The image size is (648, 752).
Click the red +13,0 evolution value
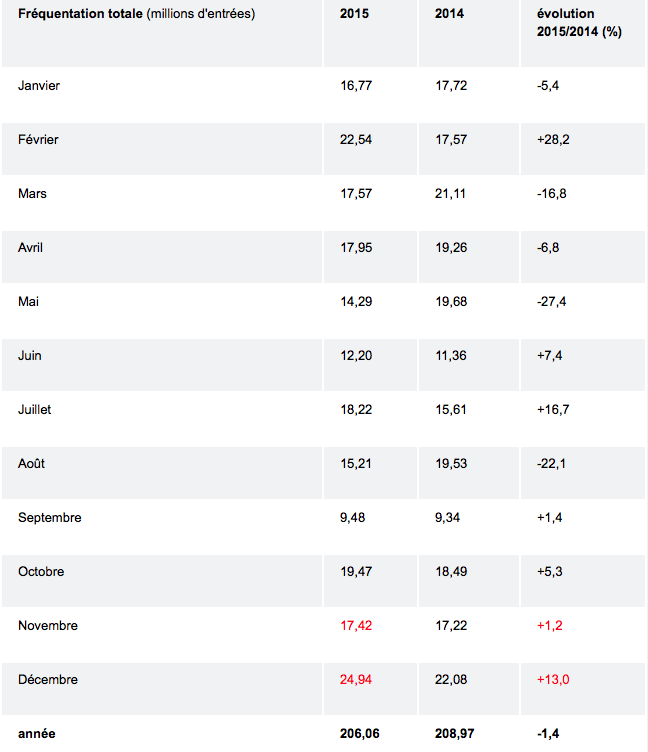point(553,680)
